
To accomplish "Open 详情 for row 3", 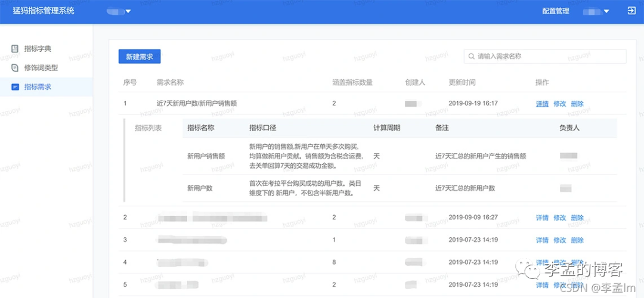I will [x=542, y=240].
